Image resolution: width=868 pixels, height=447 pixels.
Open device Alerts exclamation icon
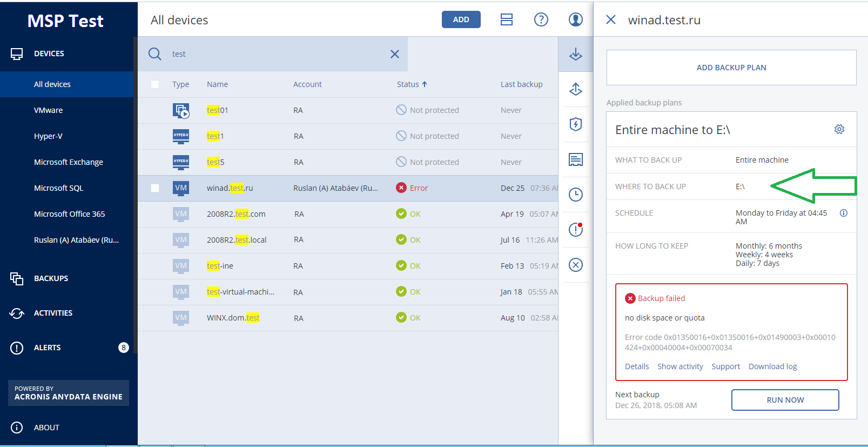[576, 230]
